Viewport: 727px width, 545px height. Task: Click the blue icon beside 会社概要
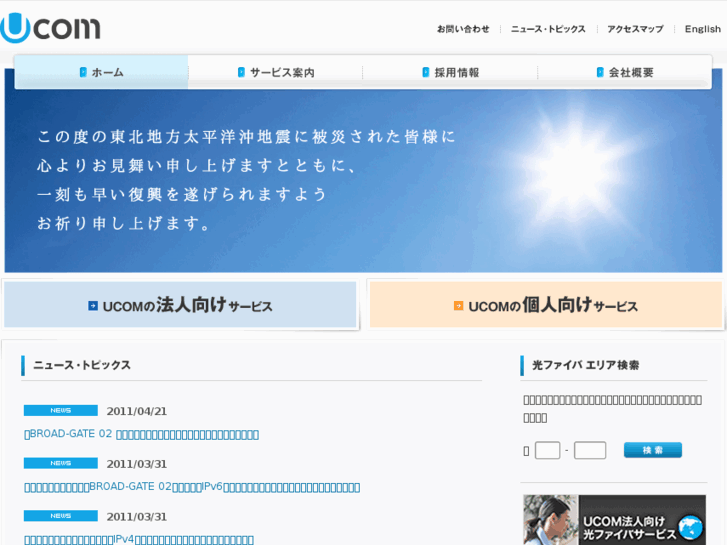600,72
